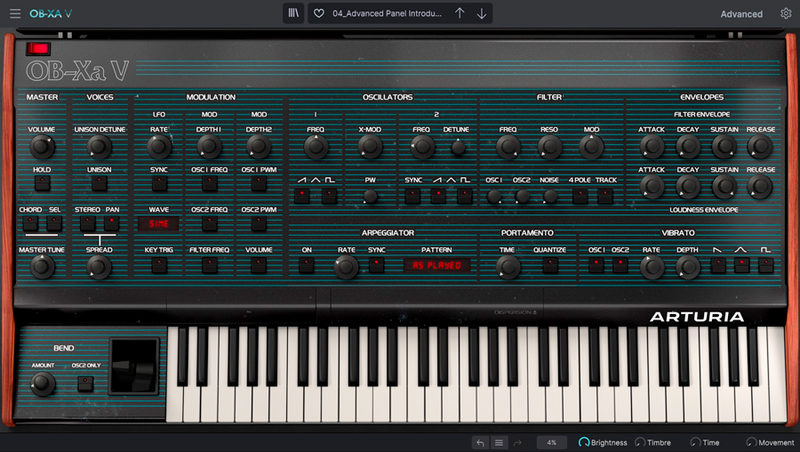Toggle the HOLD button
Screen dimensions: 800x452
[x=42, y=183]
